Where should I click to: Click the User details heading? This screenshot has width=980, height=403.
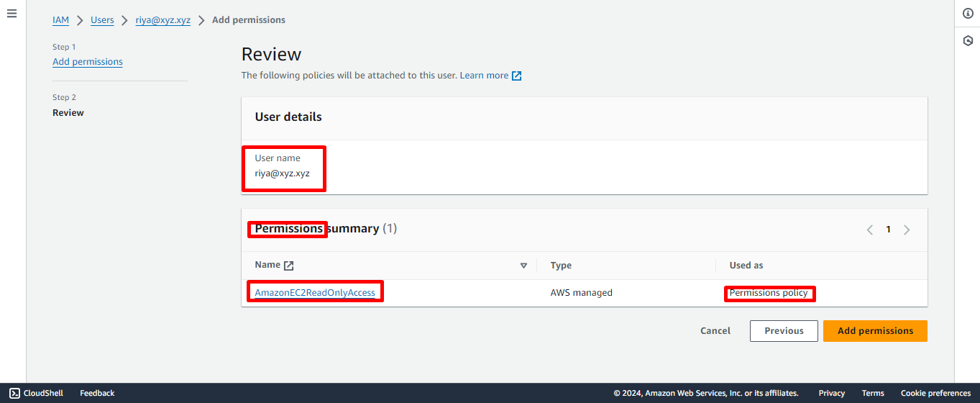point(288,117)
